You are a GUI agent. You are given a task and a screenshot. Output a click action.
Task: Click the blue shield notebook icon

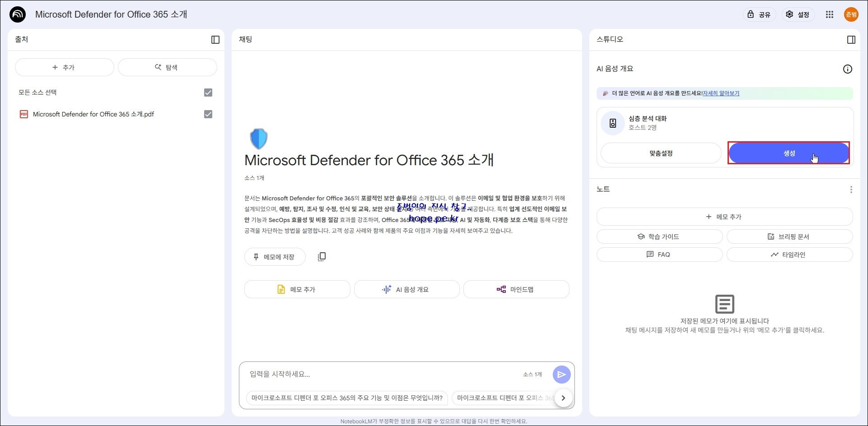tap(259, 139)
